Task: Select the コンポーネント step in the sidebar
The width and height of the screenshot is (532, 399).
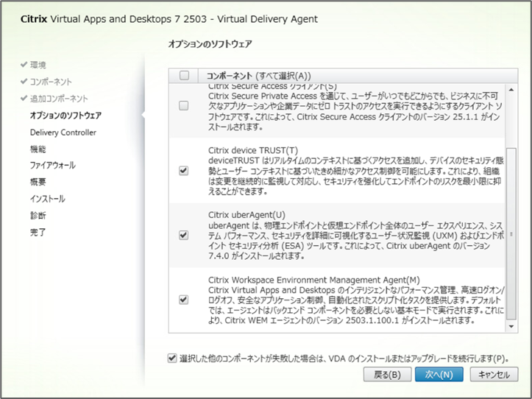Action: [51, 82]
